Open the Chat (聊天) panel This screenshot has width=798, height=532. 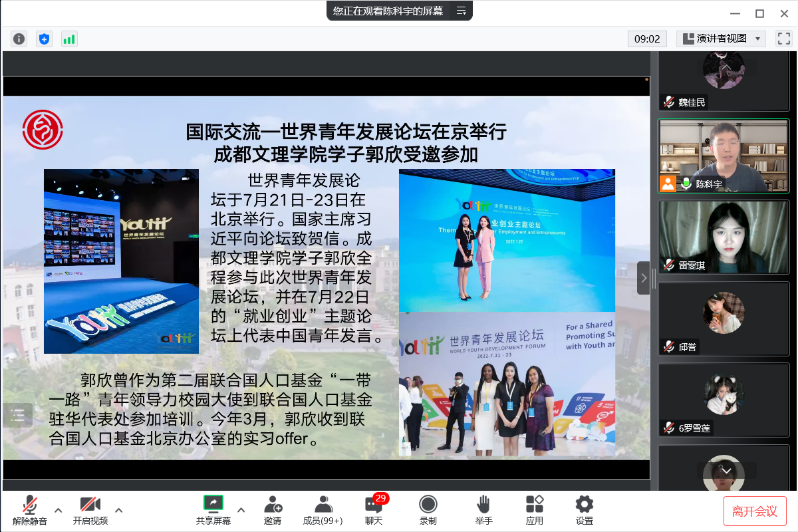[374, 510]
